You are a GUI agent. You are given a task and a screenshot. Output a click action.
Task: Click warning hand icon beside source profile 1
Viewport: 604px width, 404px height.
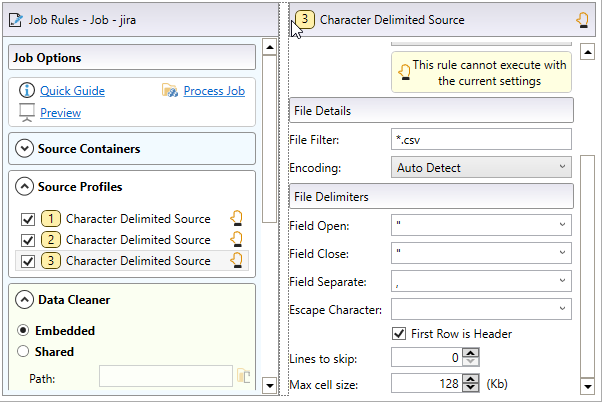[237, 218]
